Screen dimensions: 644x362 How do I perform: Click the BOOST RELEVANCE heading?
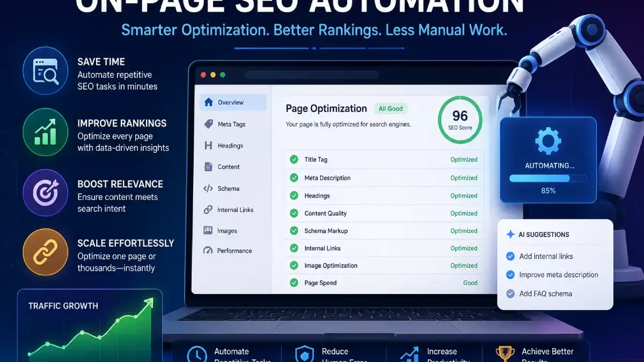(x=120, y=183)
